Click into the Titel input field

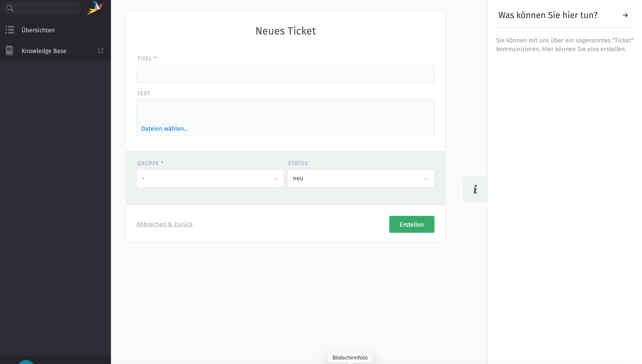(x=285, y=74)
